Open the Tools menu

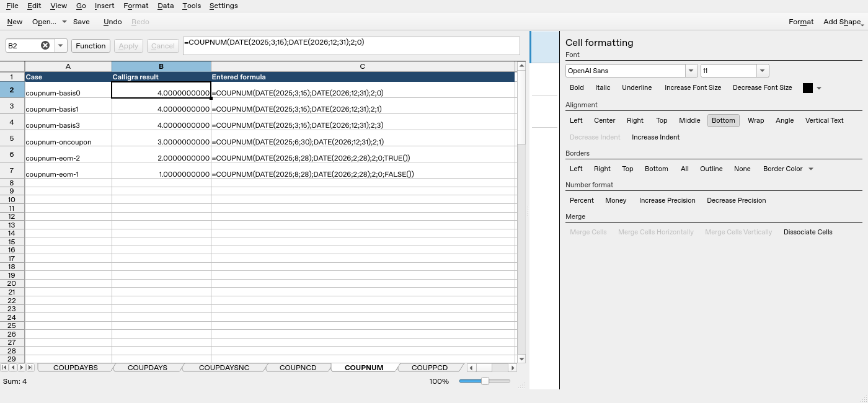click(x=192, y=6)
